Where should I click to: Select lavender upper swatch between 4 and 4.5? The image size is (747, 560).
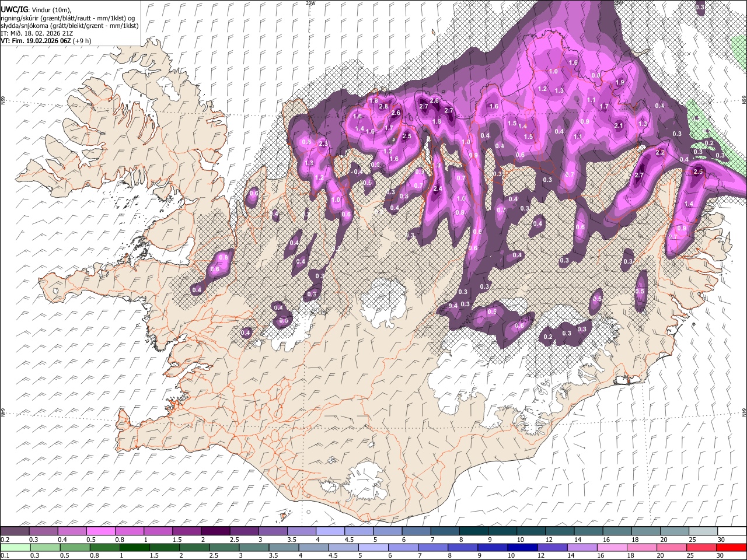[x=329, y=531]
